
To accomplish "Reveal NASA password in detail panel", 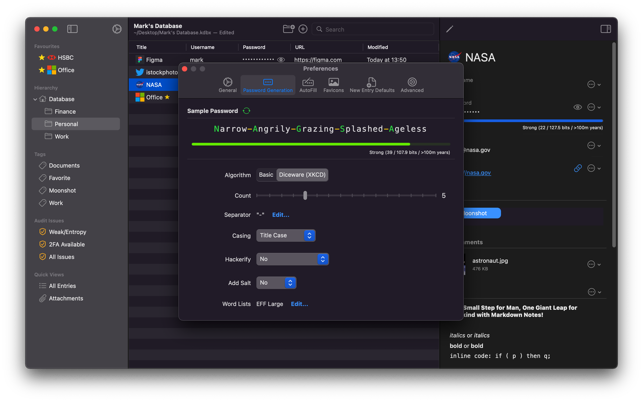I will click(x=577, y=107).
